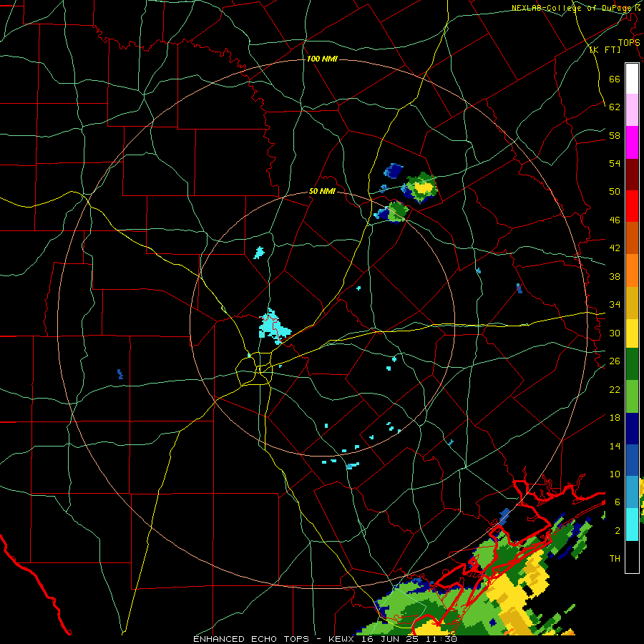Image resolution: width=644 pixels, height=644 pixels.
Task: Click the legend value '62'
Action: coord(615,107)
